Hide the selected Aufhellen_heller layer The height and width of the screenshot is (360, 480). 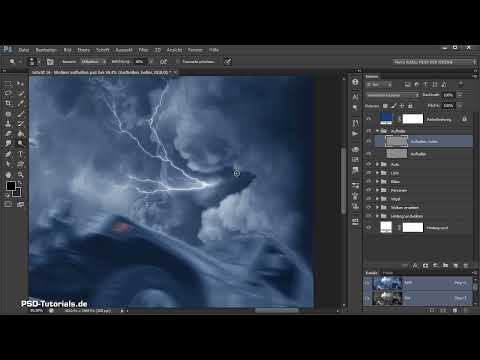369,141
